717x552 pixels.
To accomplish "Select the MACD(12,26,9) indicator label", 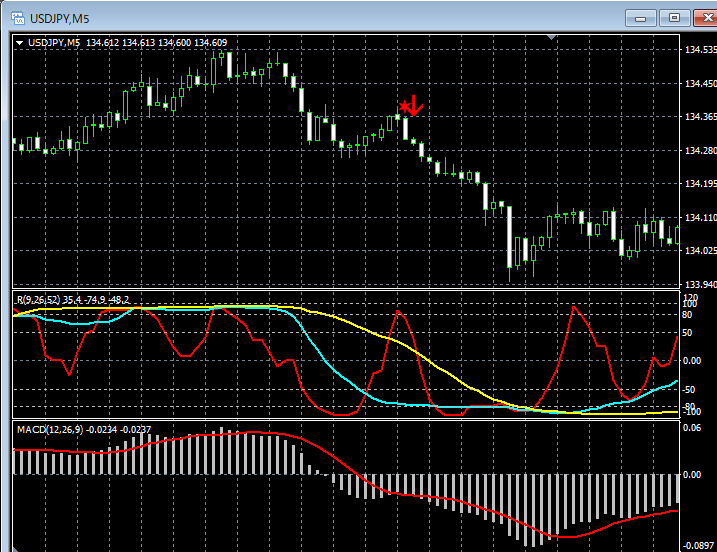I will 84,429.
